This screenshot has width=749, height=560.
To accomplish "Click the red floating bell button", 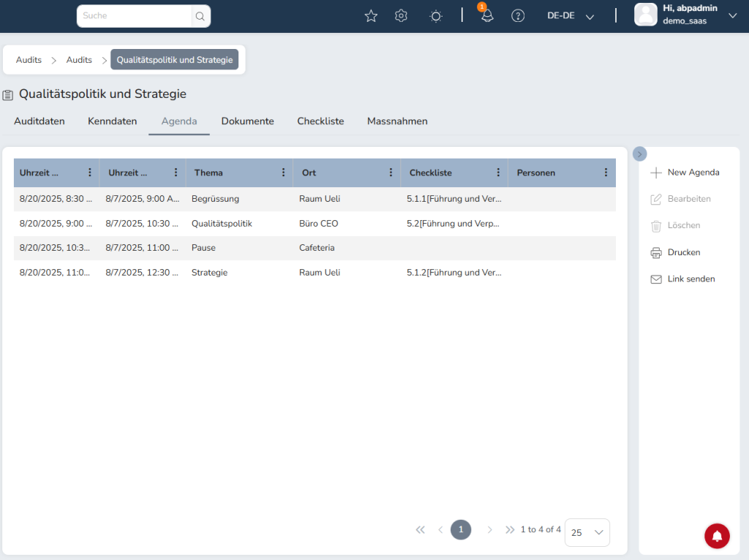I will pyautogui.click(x=717, y=536).
